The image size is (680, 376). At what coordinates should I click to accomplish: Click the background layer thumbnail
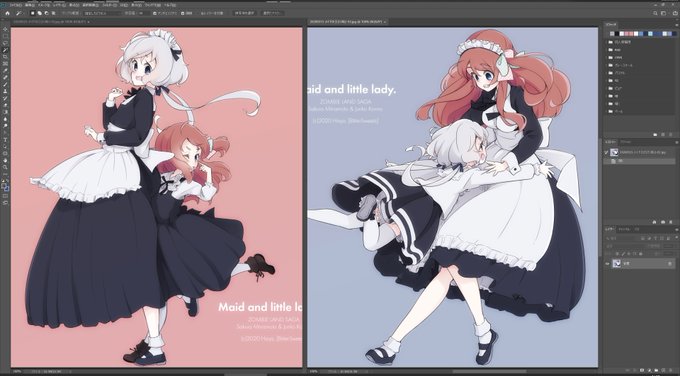[616, 264]
